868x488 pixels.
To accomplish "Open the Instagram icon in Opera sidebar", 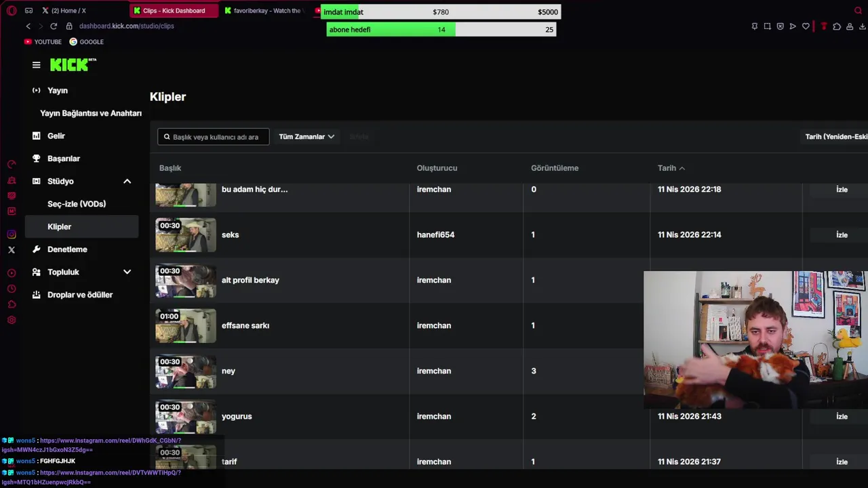I will (12, 235).
